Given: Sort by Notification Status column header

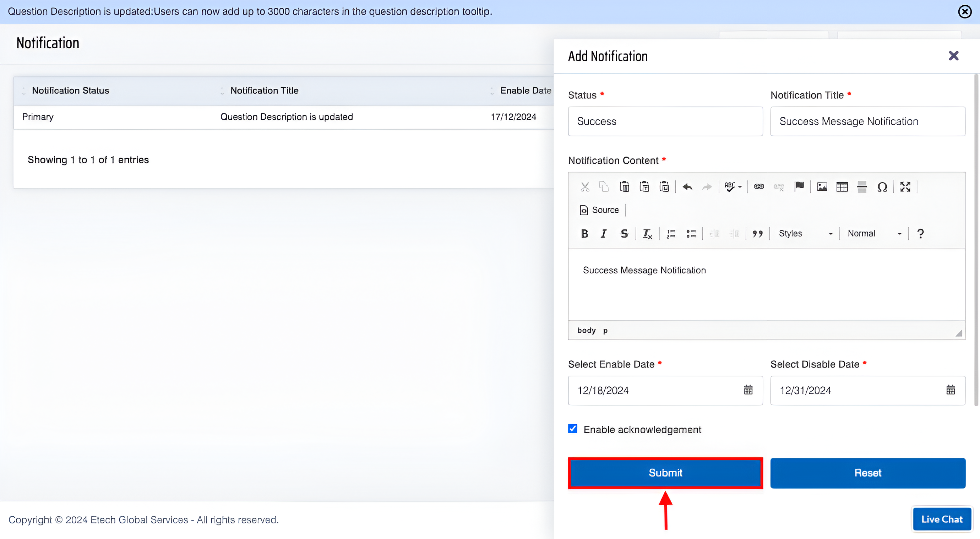Looking at the screenshot, I should click(70, 91).
